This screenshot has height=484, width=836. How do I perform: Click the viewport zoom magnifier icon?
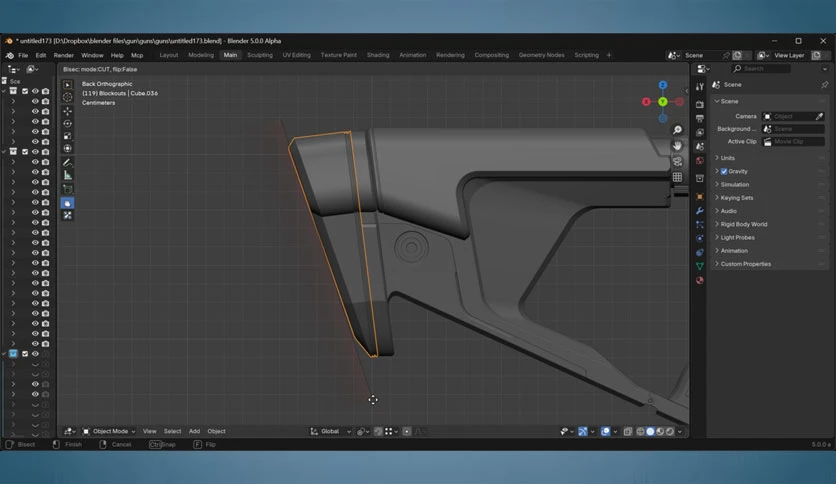click(677, 130)
